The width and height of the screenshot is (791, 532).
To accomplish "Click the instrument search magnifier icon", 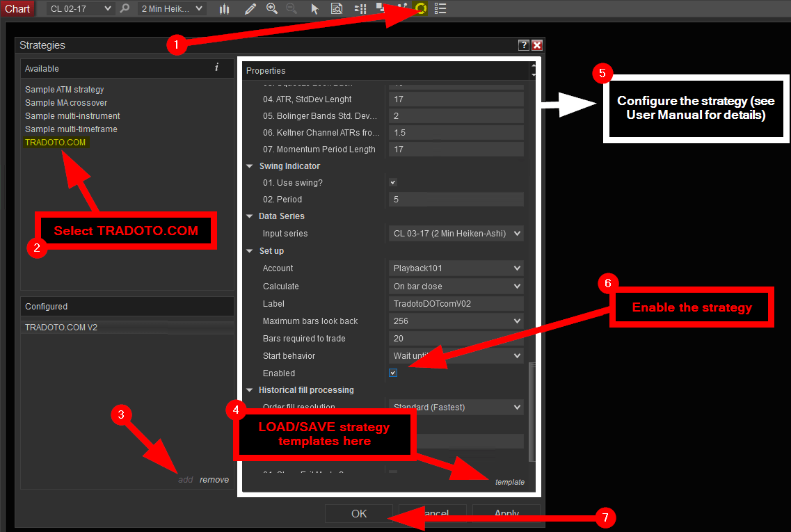I will click(x=125, y=9).
